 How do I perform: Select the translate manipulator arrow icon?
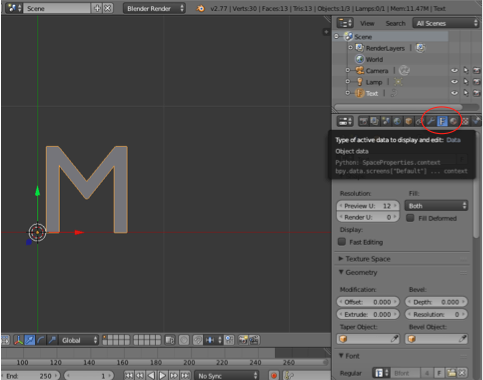(x=30, y=340)
